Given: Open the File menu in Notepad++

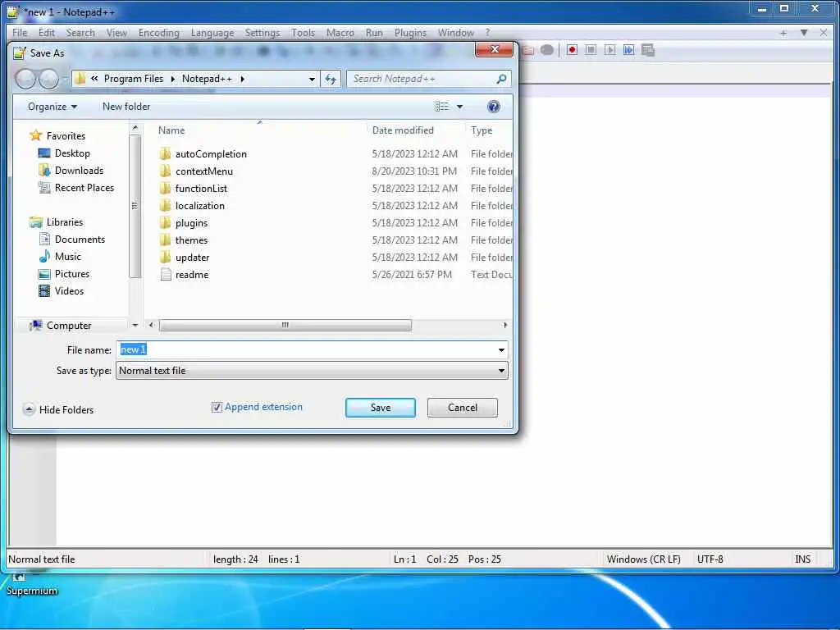Looking at the screenshot, I should [20, 33].
